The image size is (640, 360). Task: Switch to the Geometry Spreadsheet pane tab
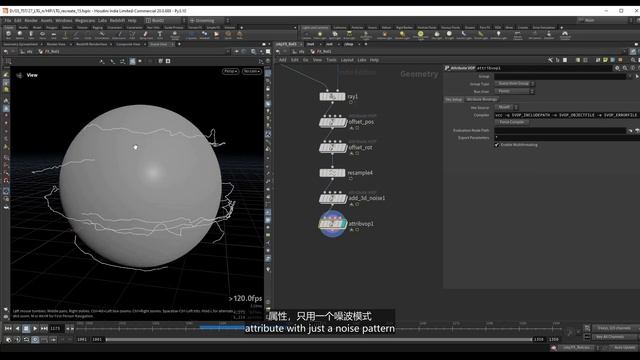tap(20, 44)
